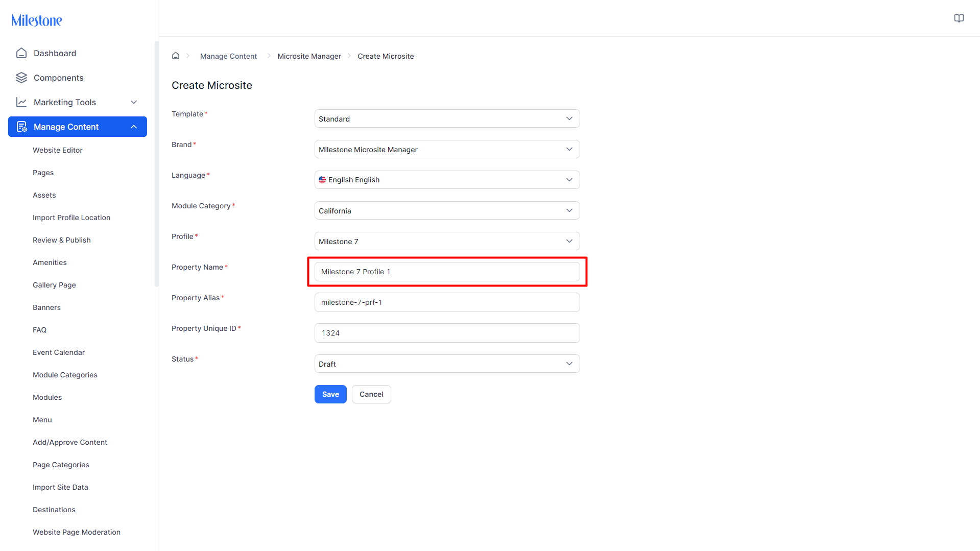Viewport: 980px width, 551px height.
Task: Select Menu in sidebar
Action: point(42,420)
